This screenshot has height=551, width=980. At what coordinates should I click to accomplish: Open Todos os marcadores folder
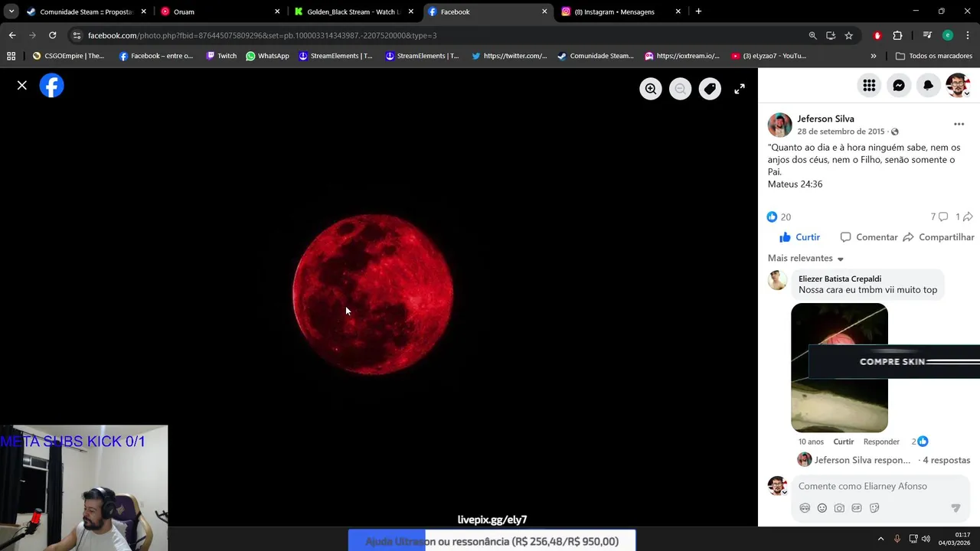(934, 56)
